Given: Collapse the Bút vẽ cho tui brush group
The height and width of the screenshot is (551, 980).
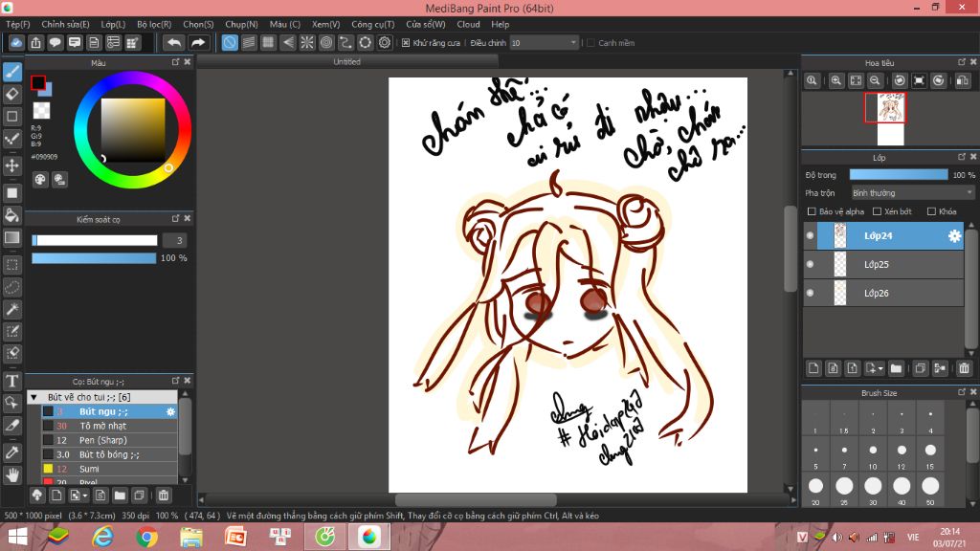Looking at the screenshot, I should pos(33,397).
